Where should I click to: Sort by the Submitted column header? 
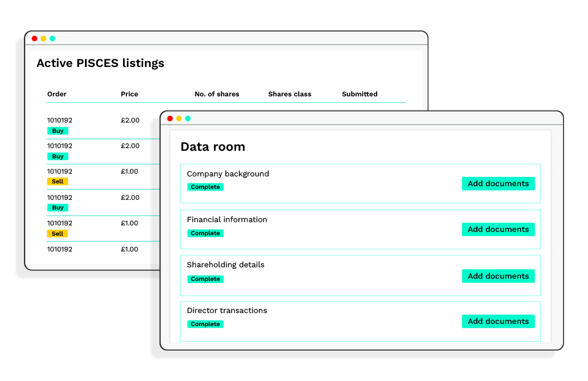359,94
